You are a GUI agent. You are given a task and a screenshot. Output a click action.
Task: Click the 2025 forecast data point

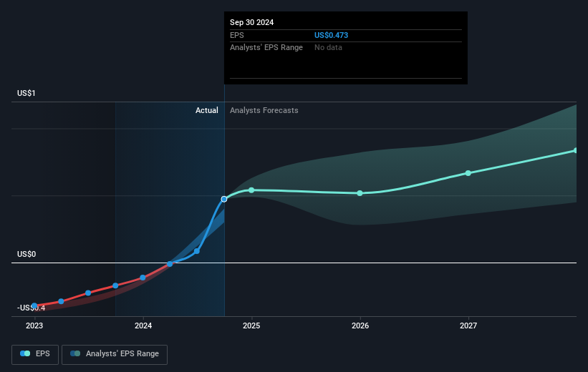pos(251,190)
